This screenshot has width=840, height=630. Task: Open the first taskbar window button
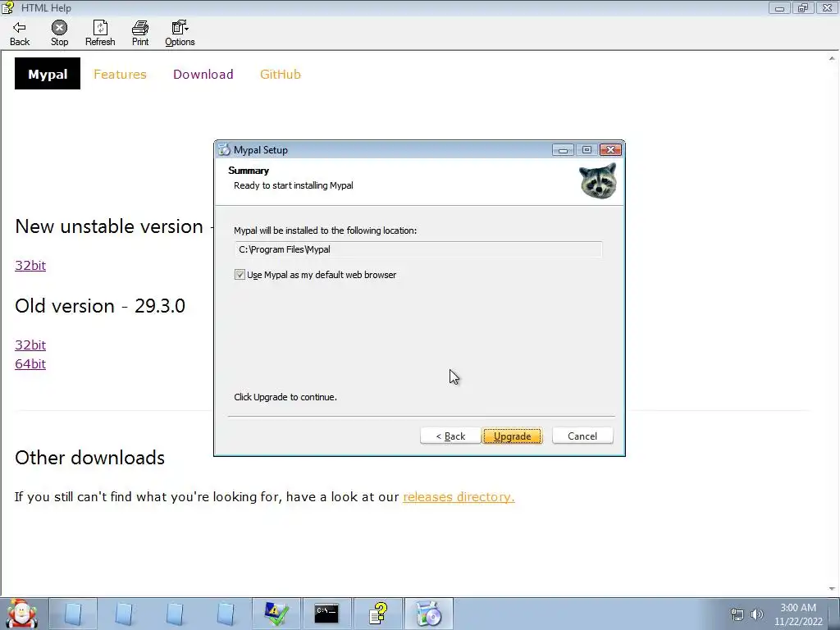pos(73,614)
